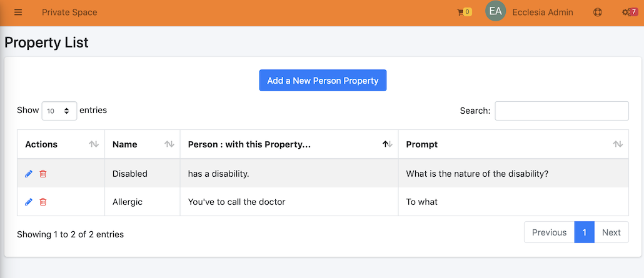Open the shopping cart icon
This screenshot has height=278, width=644.
coord(460,12)
